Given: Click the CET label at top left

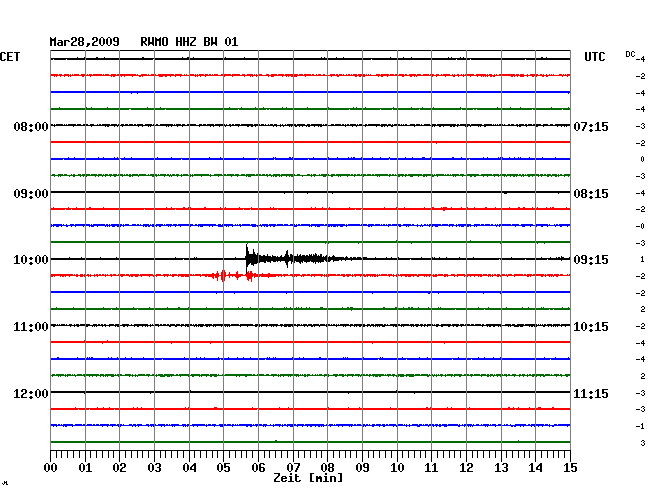Looking at the screenshot, I should pos(10,57).
